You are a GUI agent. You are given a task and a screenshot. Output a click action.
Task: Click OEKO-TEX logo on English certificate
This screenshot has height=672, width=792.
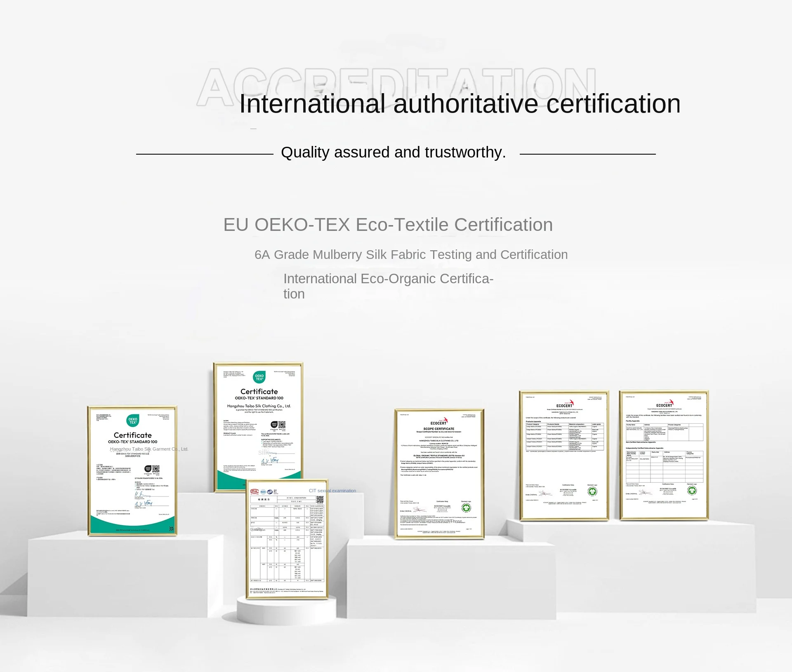[x=259, y=377]
